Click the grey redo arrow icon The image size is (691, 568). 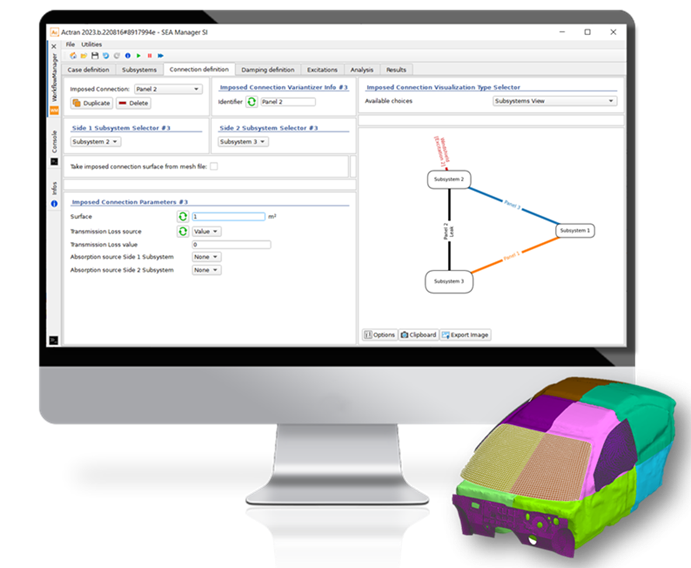click(x=117, y=56)
